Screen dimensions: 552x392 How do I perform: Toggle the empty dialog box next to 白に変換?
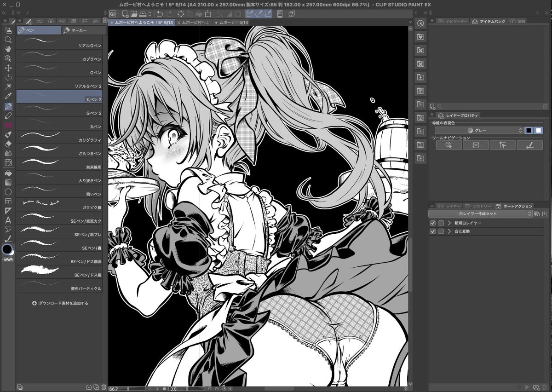[x=441, y=231]
